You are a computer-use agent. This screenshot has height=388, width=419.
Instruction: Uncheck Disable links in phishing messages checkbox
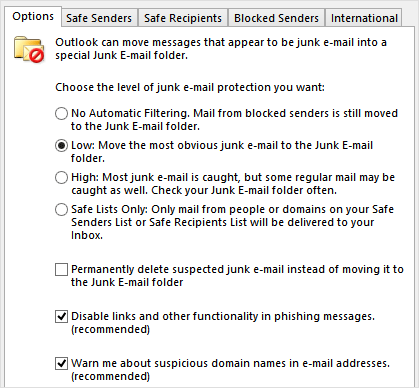[61, 316]
